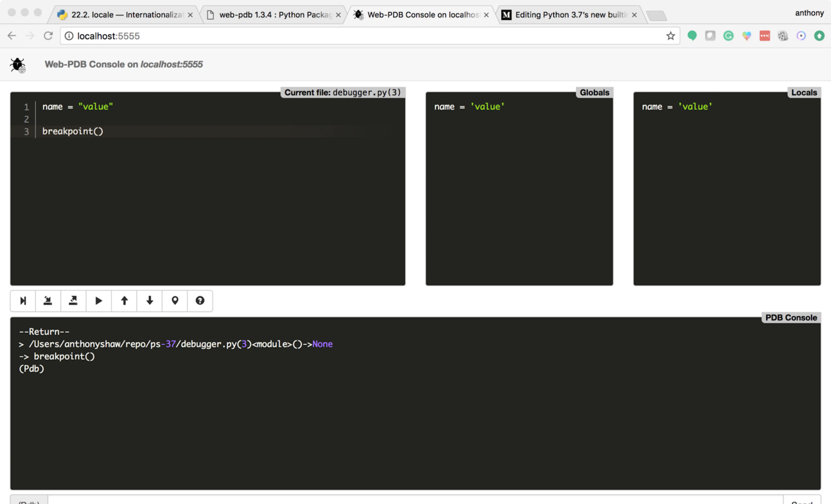Click the Next step debugger icon

[23, 300]
